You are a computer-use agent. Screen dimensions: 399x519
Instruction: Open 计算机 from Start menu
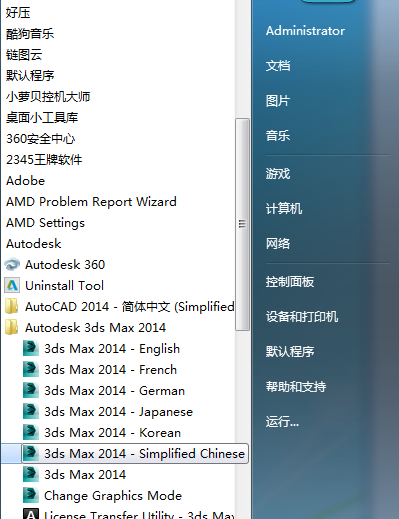click(284, 209)
